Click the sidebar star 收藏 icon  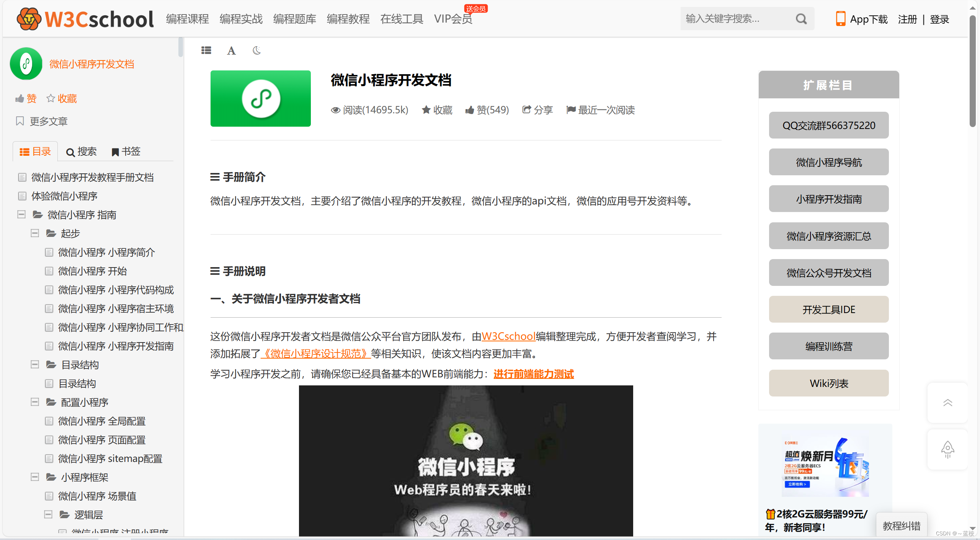pyautogui.click(x=51, y=98)
